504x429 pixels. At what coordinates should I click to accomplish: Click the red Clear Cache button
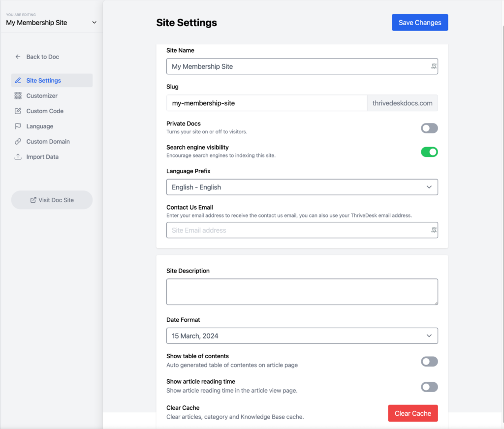412,413
